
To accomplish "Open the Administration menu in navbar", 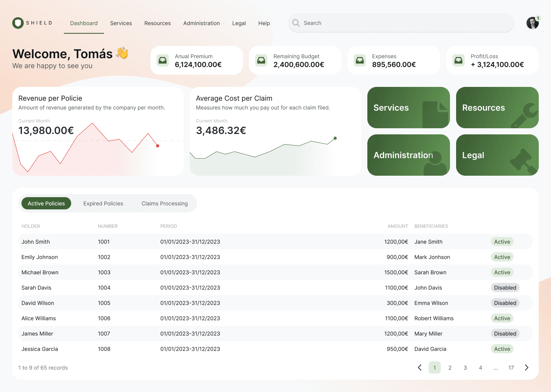I will (201, 23).
